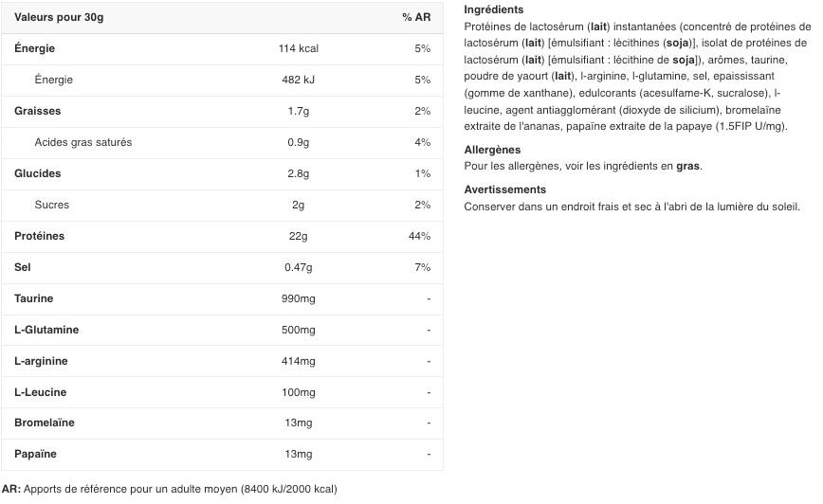Select the Énergie 114 kcal row label

pos(35,48)
